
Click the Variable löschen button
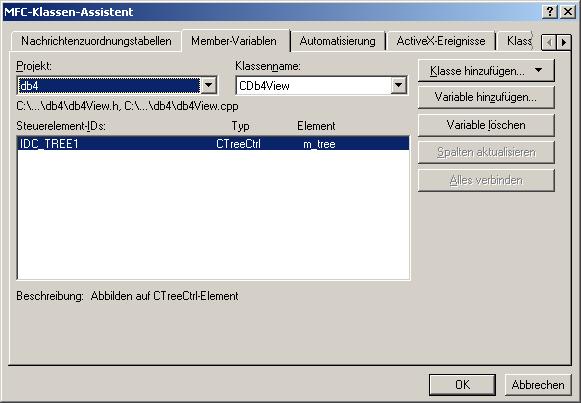[486, 125]
